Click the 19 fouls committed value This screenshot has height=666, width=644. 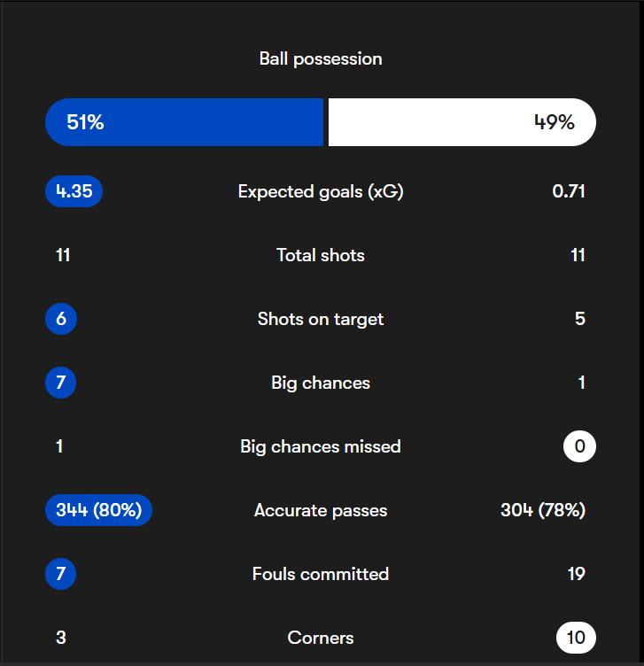[577, 574]
